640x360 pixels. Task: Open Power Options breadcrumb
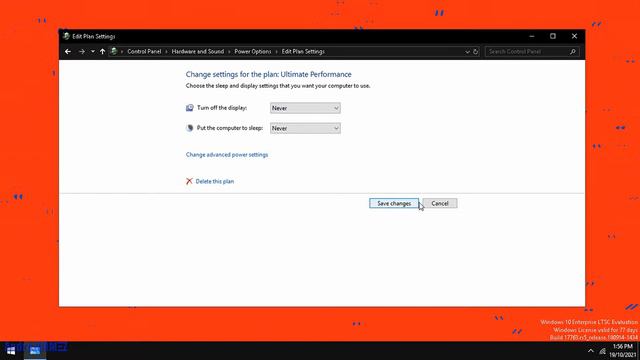pos(253,51)
